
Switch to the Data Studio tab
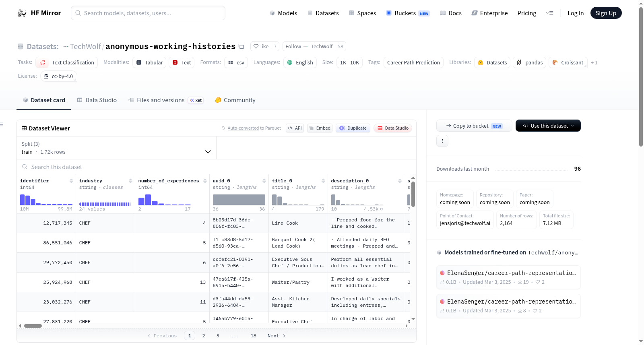tap(97, 100)
